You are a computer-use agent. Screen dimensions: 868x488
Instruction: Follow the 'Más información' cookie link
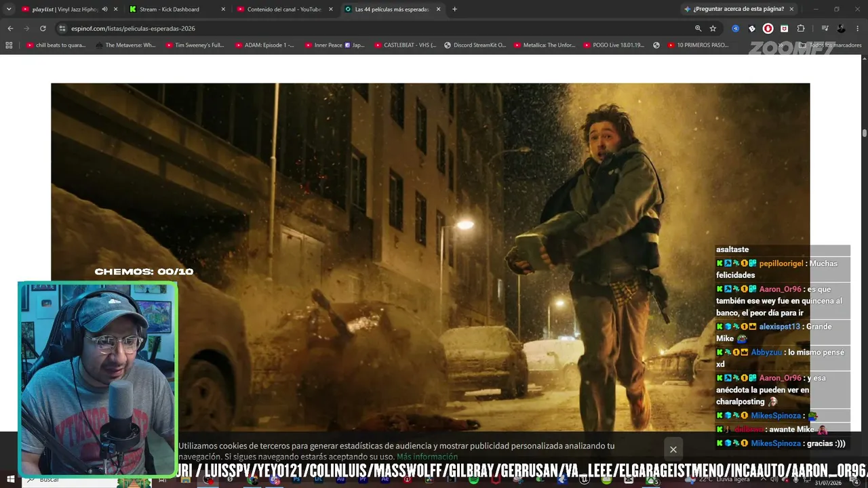tap(427, 457)
